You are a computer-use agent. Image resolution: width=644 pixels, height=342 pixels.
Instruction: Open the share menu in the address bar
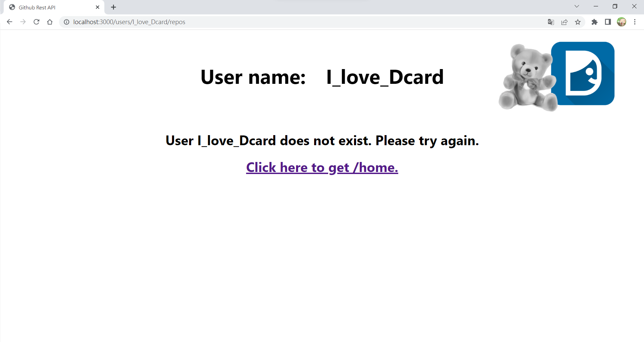click(x=565, y=22)
